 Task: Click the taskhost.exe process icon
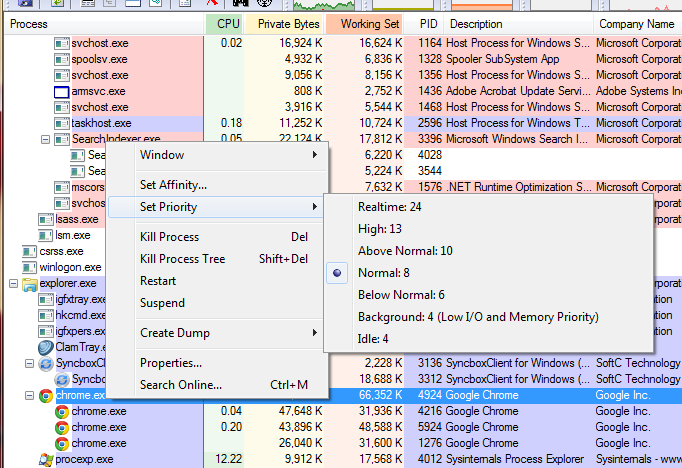coord(62,123)
